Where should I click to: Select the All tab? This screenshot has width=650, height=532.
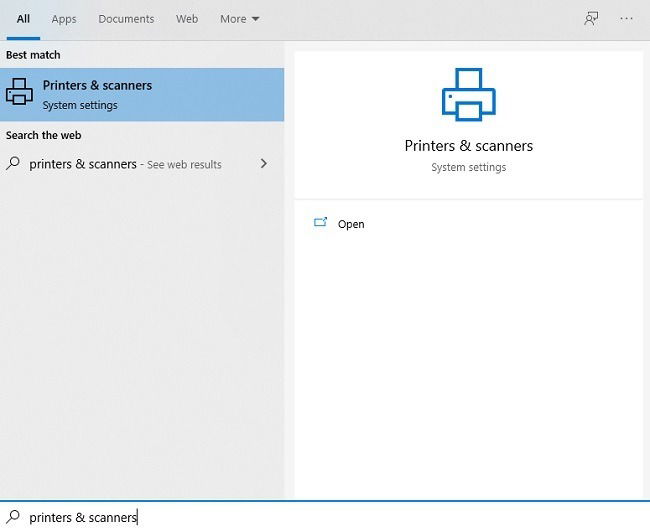coord(23,19)
